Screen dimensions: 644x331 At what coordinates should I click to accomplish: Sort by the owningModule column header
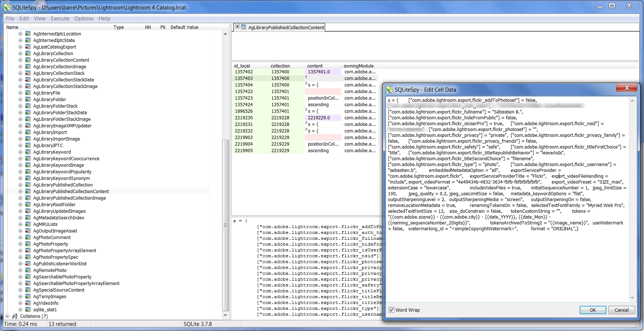[x=360, y=66]
